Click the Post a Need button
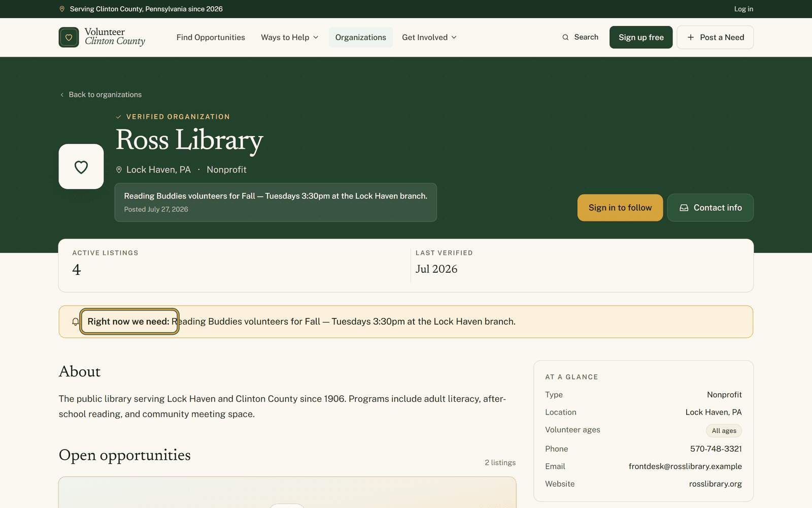Image resolution: width=812 pixels, height=508 pixels. pyautogui.click(x=715, y=38)
